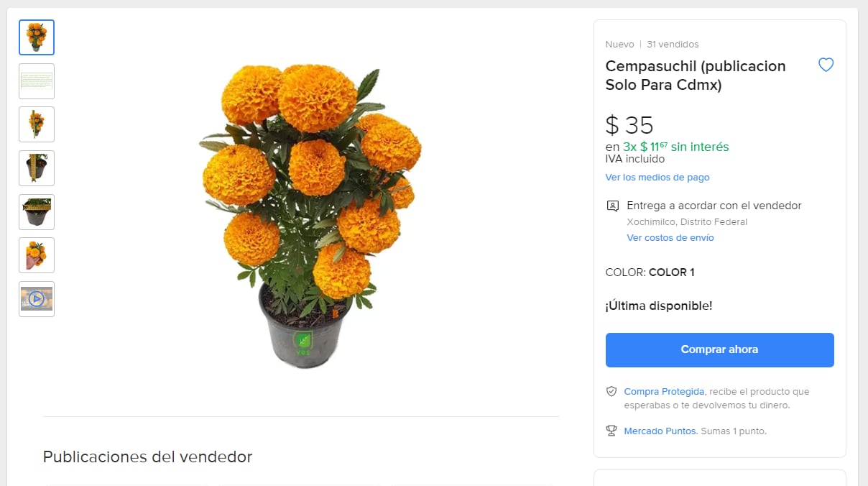The width and height of the screenshot is (868, 486).
Task: Select the hand-holding-flowers thumbnail
Action: (x=36, y=255)
